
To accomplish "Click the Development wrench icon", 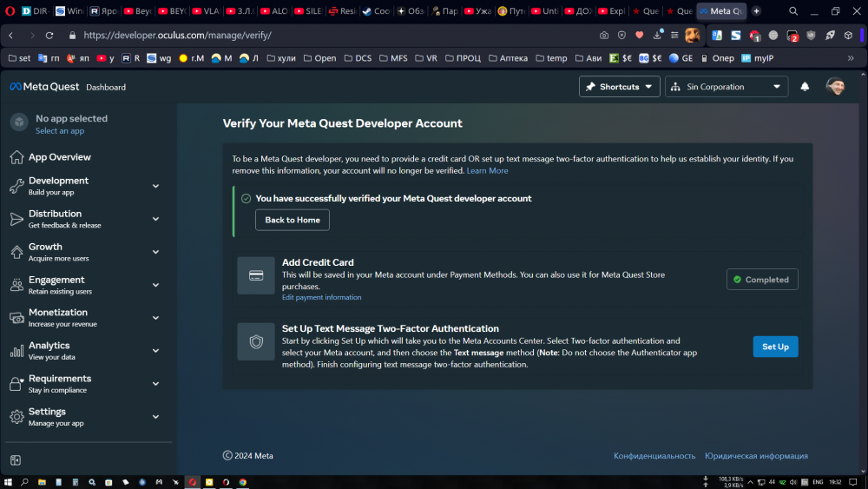I will [16, 186].
